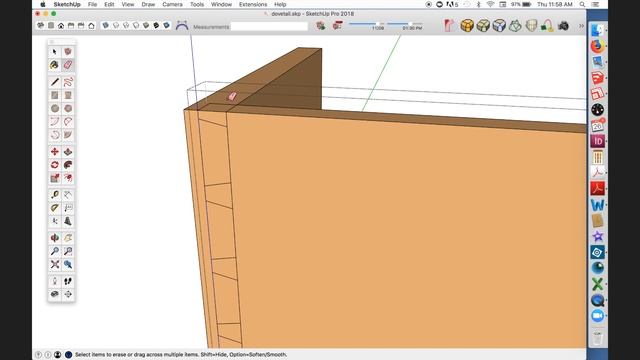Pick the Text label tool
This screenshot has height=360, width=640.
[68, 208]
